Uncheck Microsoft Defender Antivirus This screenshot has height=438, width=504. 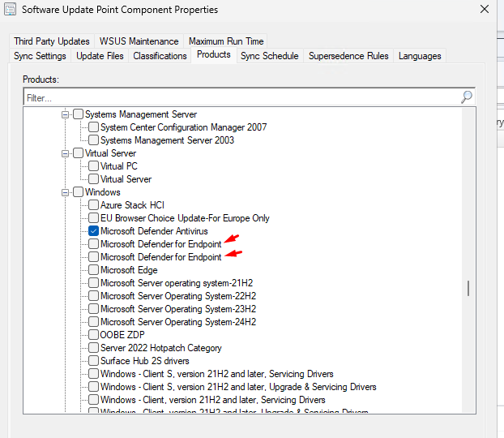pos(93,231)
